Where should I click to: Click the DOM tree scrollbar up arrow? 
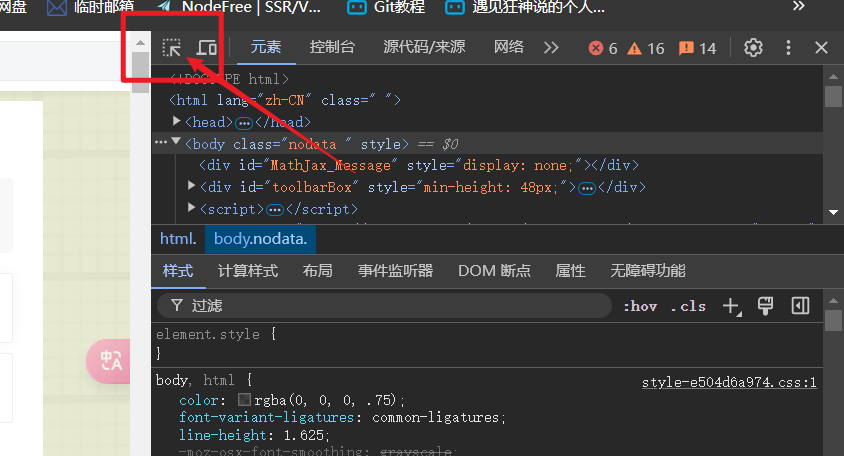coord(833,76)
